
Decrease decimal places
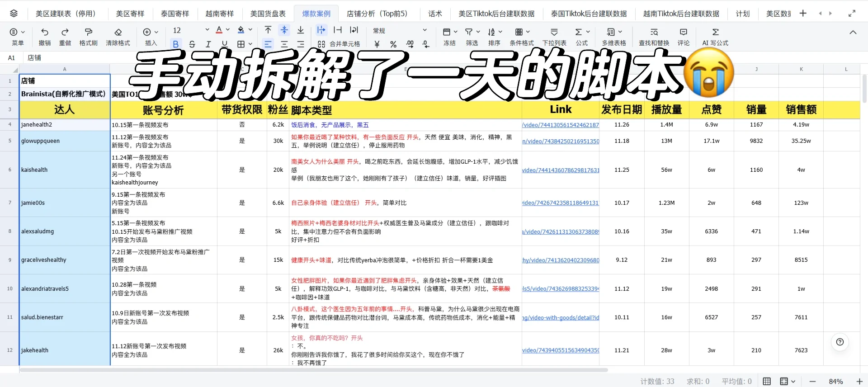(x=426, y=44)
